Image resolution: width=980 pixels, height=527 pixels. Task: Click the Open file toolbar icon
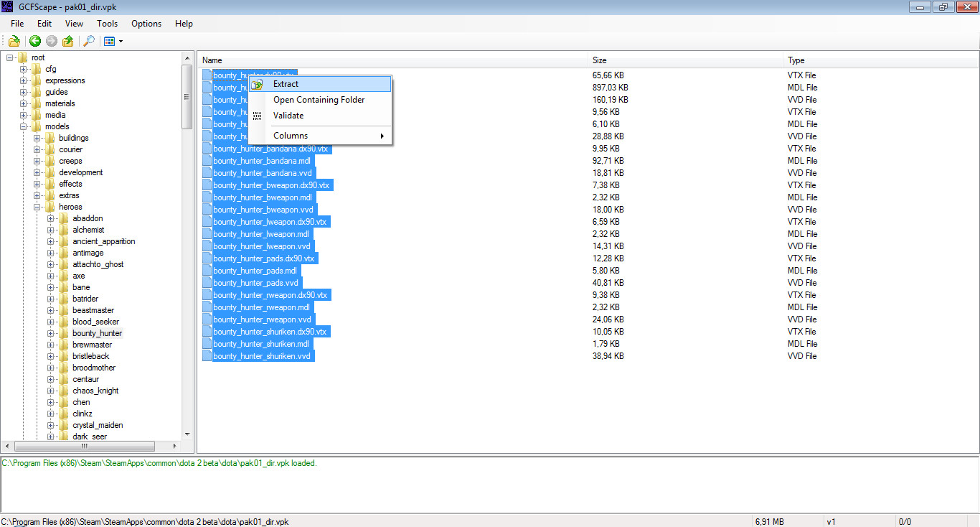pyautogui.click(x=14, y=41)
